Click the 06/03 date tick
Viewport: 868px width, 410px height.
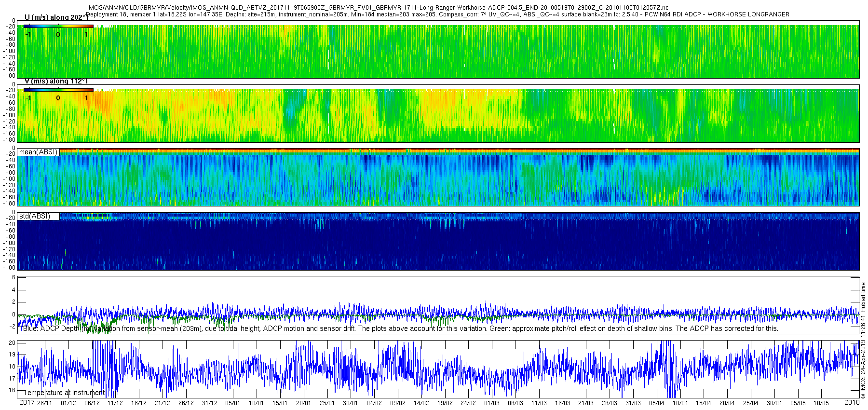515,403
